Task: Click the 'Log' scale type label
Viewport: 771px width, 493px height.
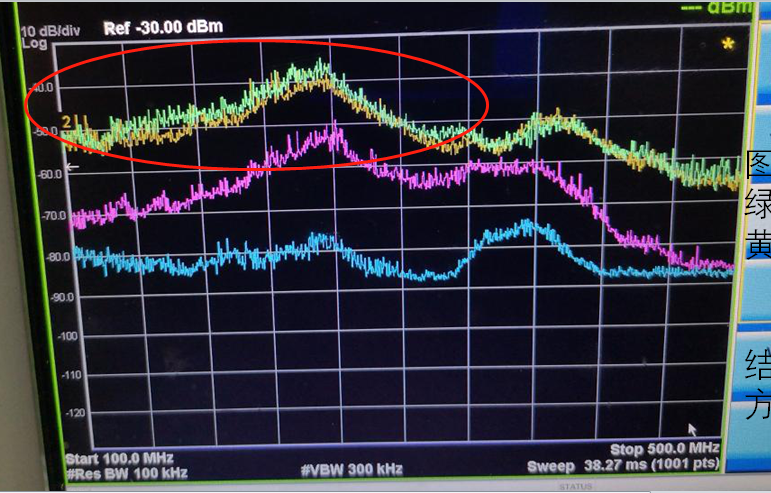Action: point(34,44)
